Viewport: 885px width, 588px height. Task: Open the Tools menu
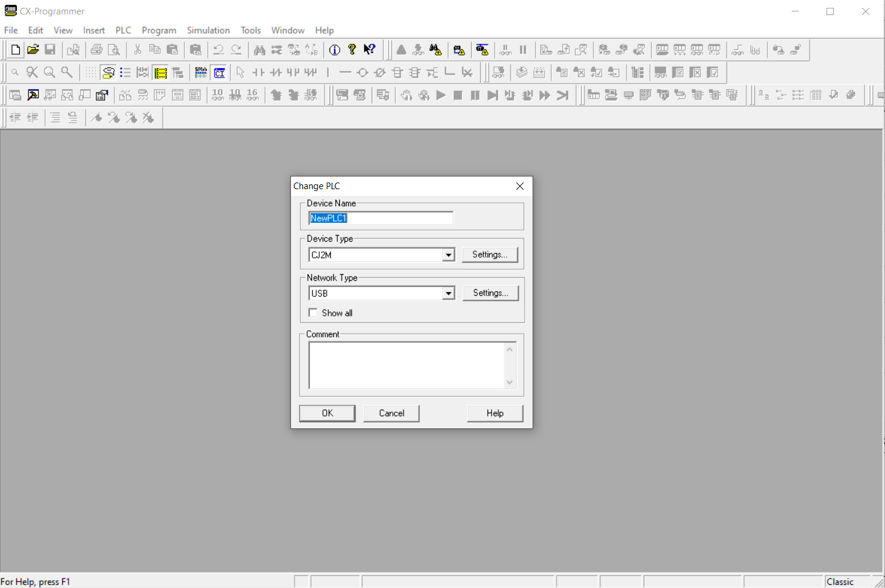(251, 30)
